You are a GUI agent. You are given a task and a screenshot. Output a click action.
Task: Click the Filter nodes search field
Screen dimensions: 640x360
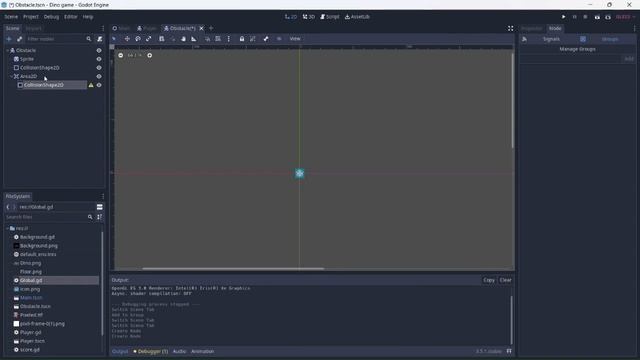[59, 39]
